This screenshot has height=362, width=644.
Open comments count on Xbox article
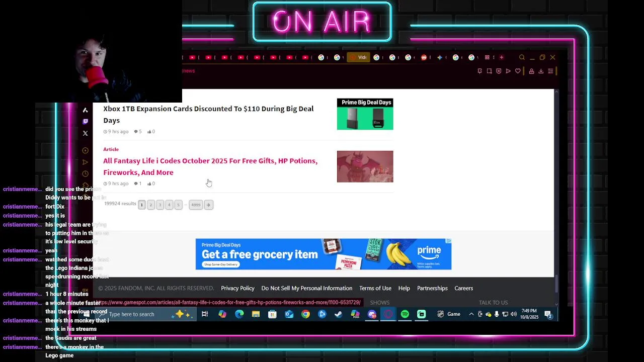tap(138, 132)
